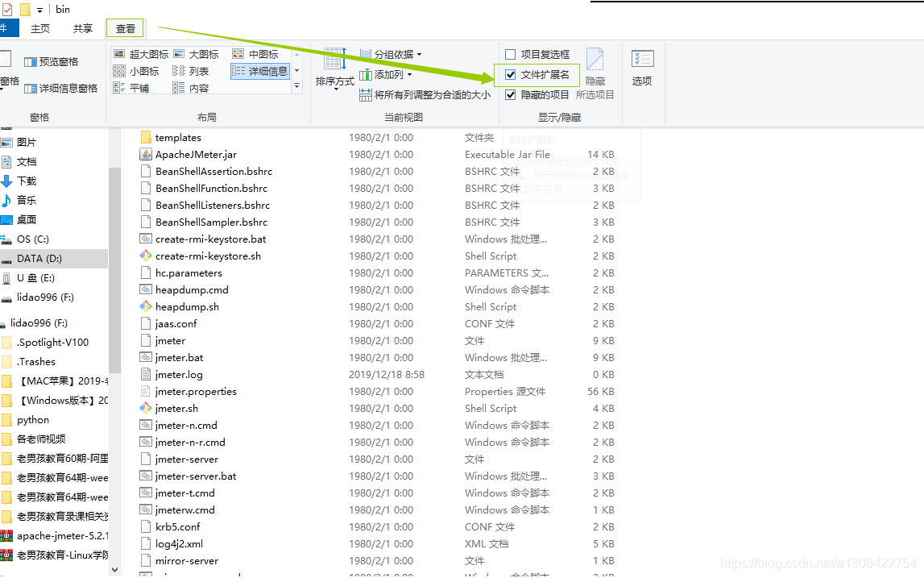Open the sort by menu
The height and width of the screenshot is (578, 924).
(x=335, y=68)
